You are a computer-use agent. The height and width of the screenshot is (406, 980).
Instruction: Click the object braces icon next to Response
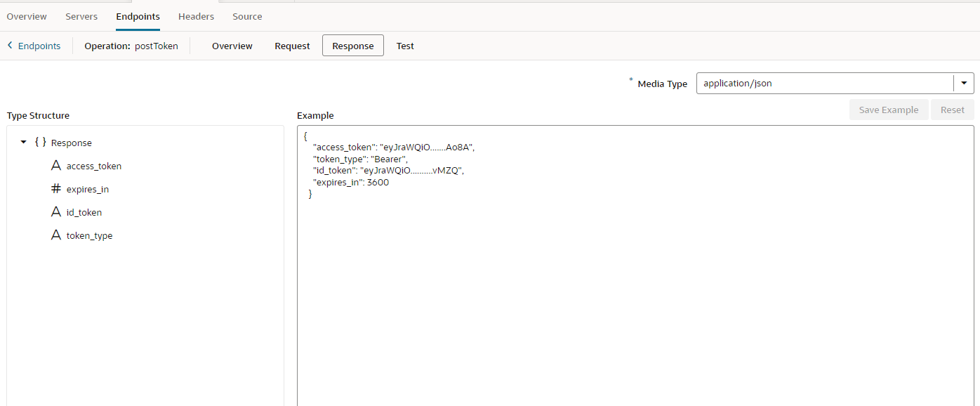pyautogui.click(x=41, y=143)
